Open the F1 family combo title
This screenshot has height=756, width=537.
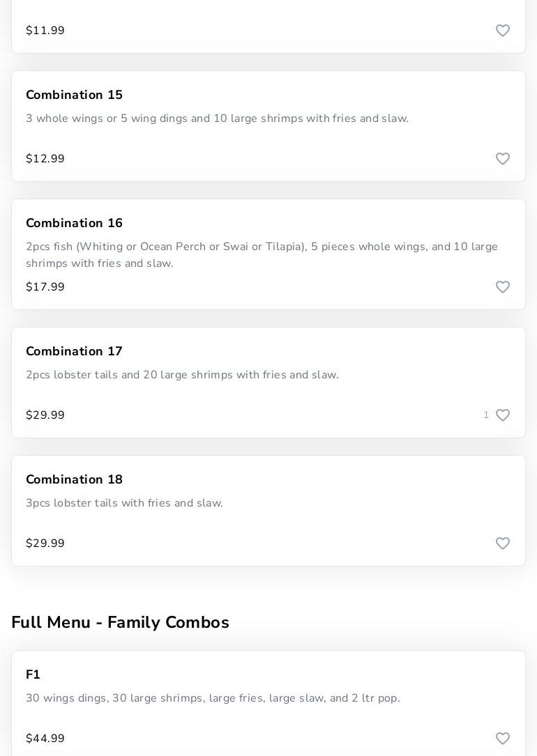point(33,674)
